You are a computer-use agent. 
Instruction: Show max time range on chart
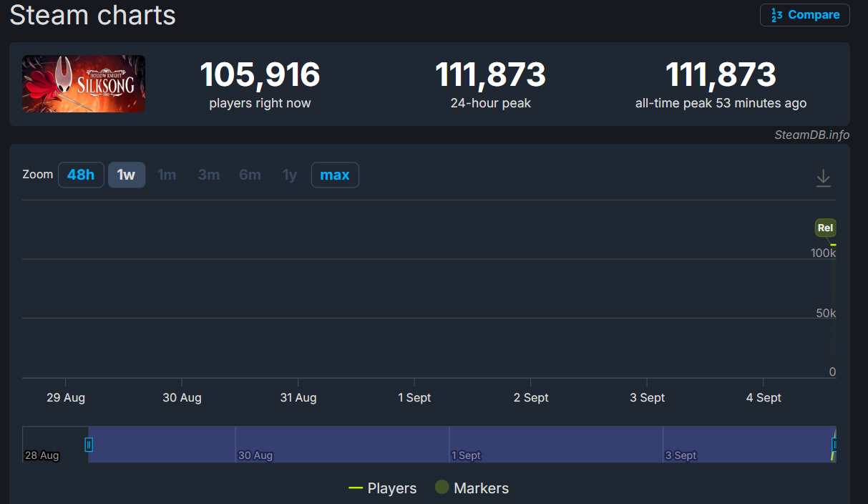pyautogui.click(x=335, y=175)
